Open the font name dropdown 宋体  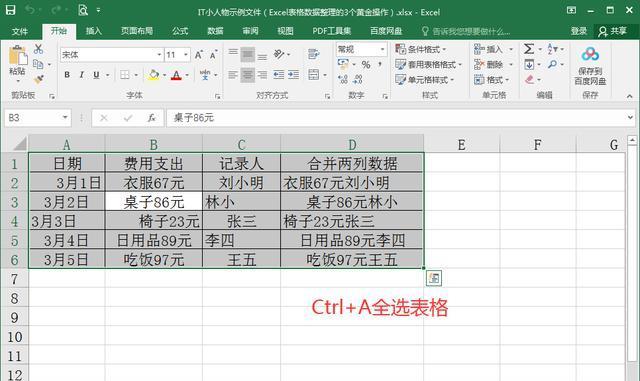pos(159,55)
